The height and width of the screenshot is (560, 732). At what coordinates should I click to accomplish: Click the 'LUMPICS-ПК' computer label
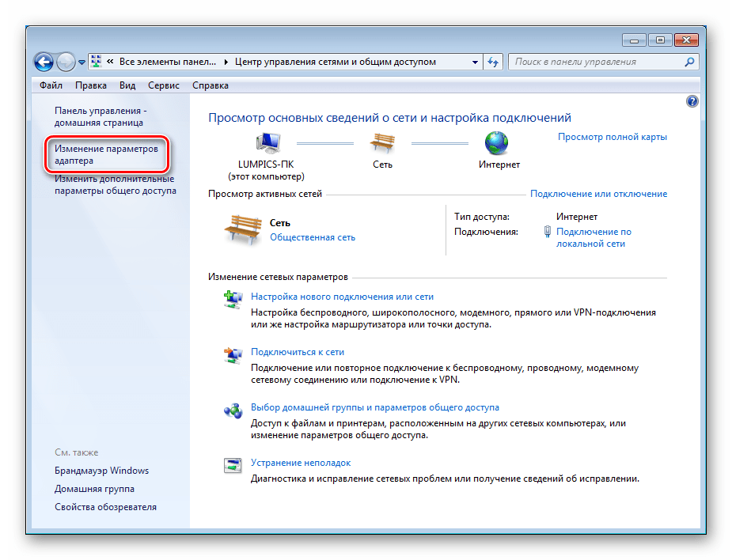pos(266,165)
